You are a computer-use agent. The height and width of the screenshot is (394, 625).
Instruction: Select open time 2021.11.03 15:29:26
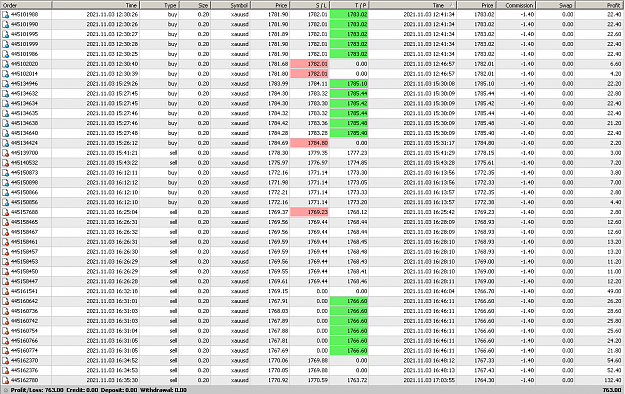click(x=112, y=84)
